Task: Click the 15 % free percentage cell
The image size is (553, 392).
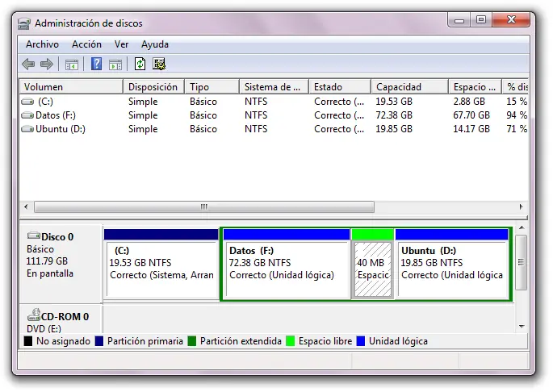Action: coord(517,102)
